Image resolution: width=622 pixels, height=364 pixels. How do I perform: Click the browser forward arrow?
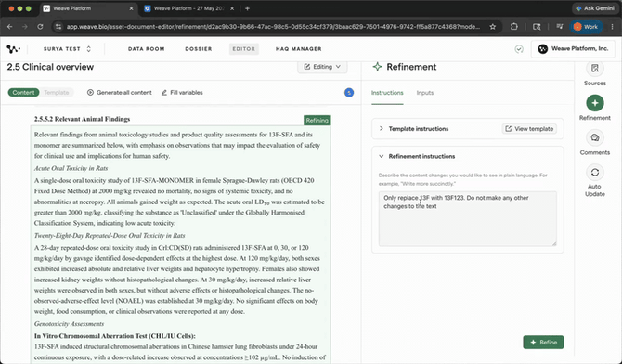24,27
